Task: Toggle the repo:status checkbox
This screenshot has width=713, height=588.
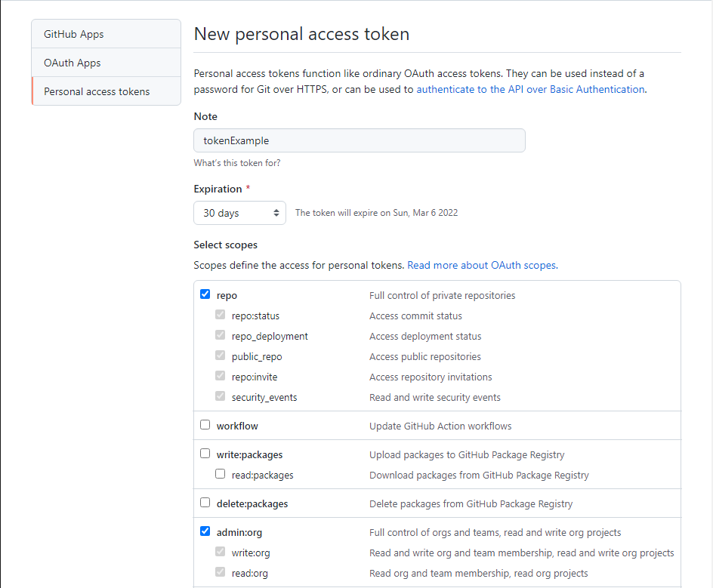Action: pyautogui.click(x=220, y=315)
